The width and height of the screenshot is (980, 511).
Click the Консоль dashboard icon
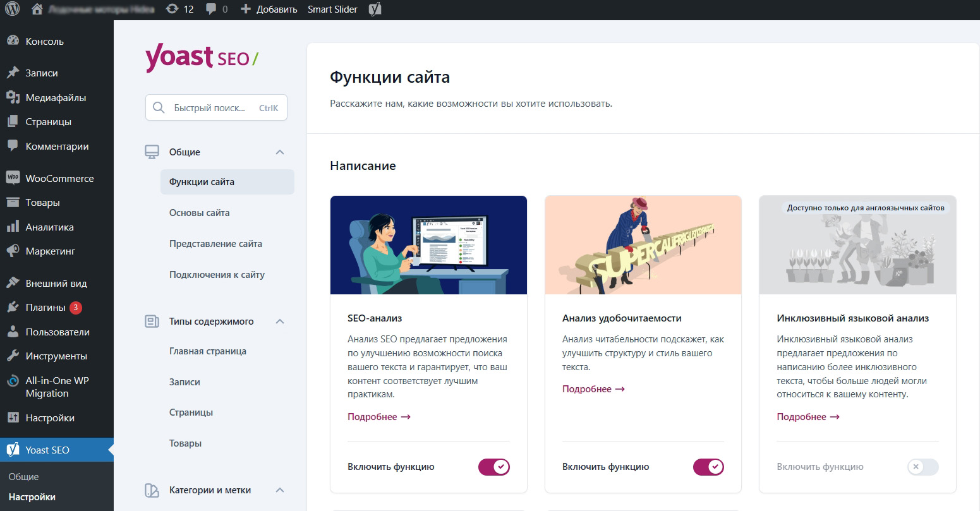[13, 41]
